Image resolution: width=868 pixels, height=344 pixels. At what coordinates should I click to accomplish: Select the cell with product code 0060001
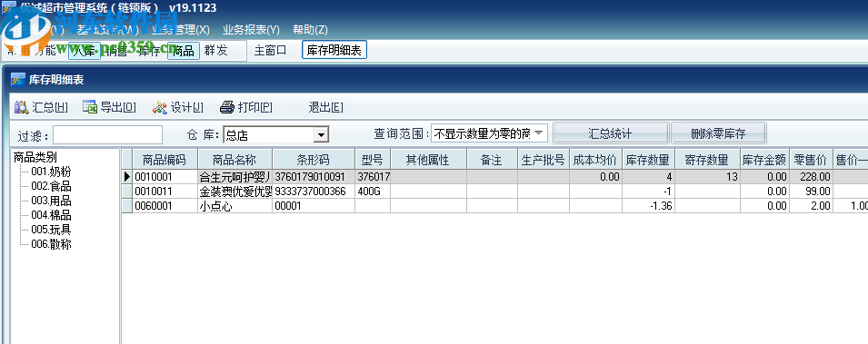click(x=165, y=206)
